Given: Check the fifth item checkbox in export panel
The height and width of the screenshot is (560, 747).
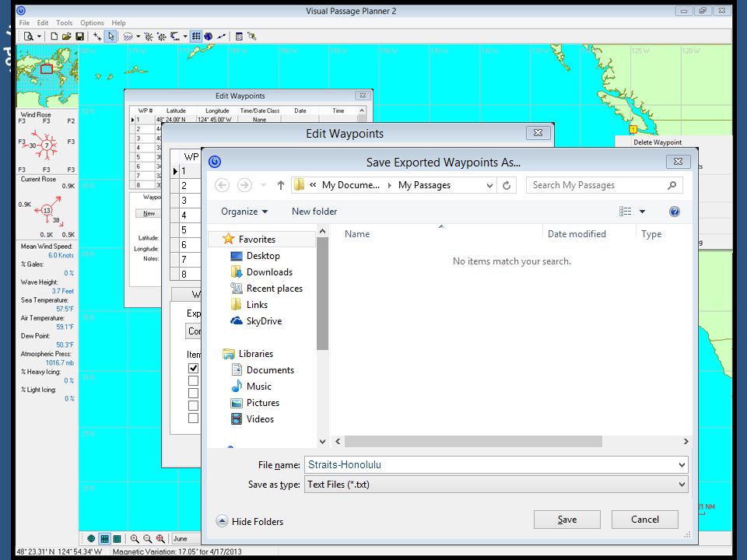Looking at the screenshot, I should click(x=193, y=418).
